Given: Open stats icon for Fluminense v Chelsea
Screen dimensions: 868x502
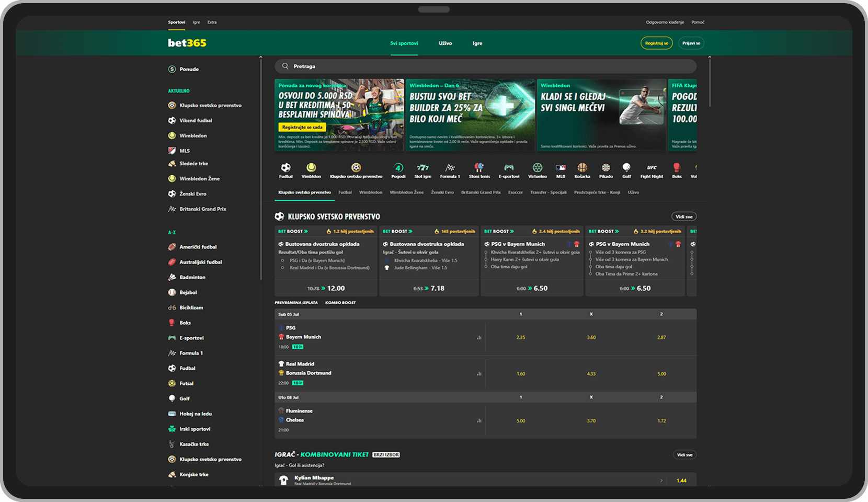Looking at the screenshot, I should point(479,420).
